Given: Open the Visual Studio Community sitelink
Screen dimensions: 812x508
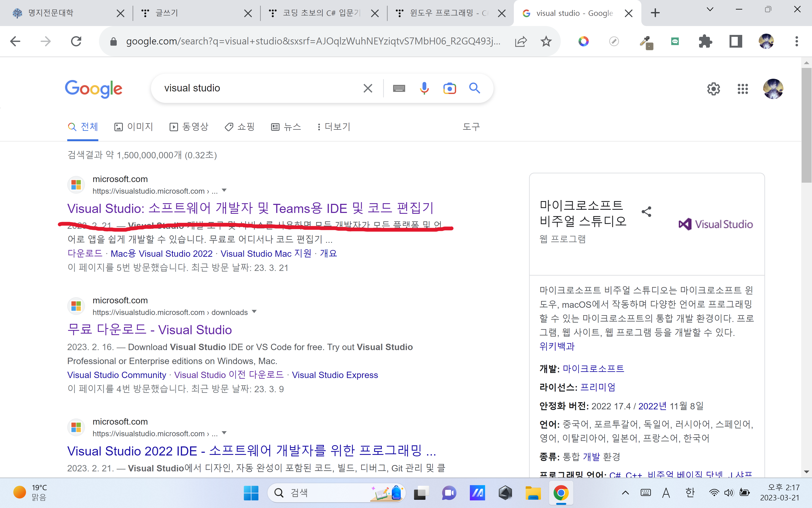Looking at the screenshot, I should click(x=117, y=375).
